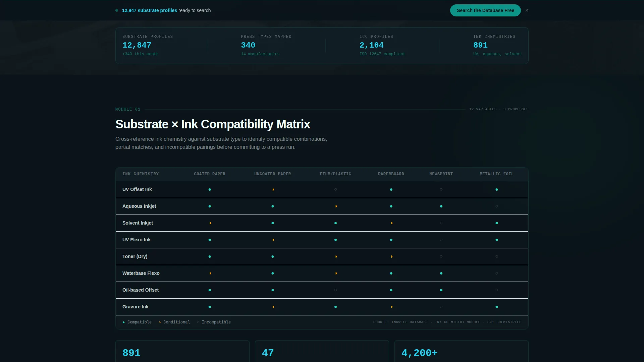Click the UV Flexo Ink row label
This screenshot has height=362, width=644.
(137, 240)
